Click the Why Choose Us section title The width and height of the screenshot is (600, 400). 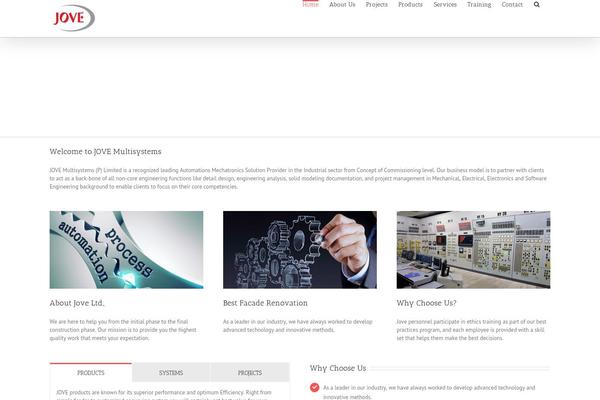pos(338,368)
